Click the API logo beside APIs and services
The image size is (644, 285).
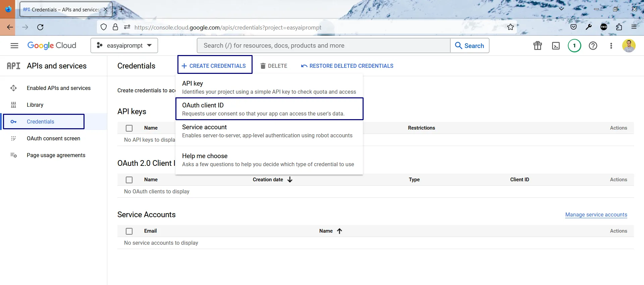coord(13,66)
